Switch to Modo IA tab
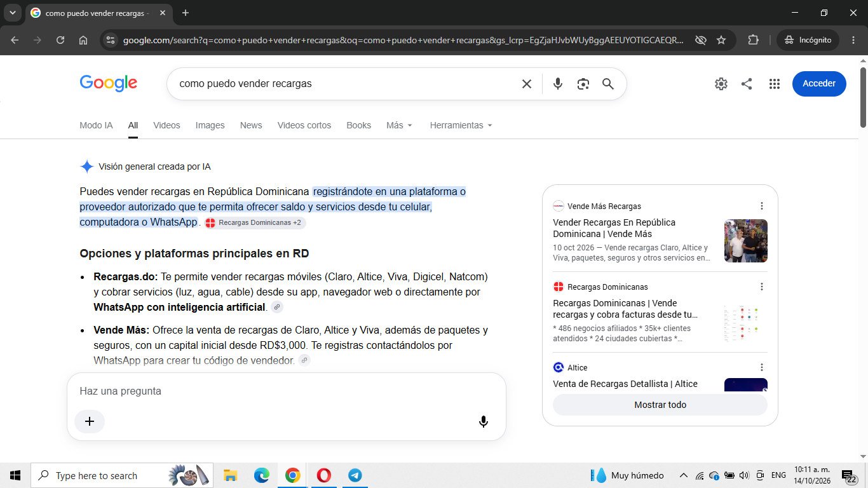 click(x=96, y=125)
